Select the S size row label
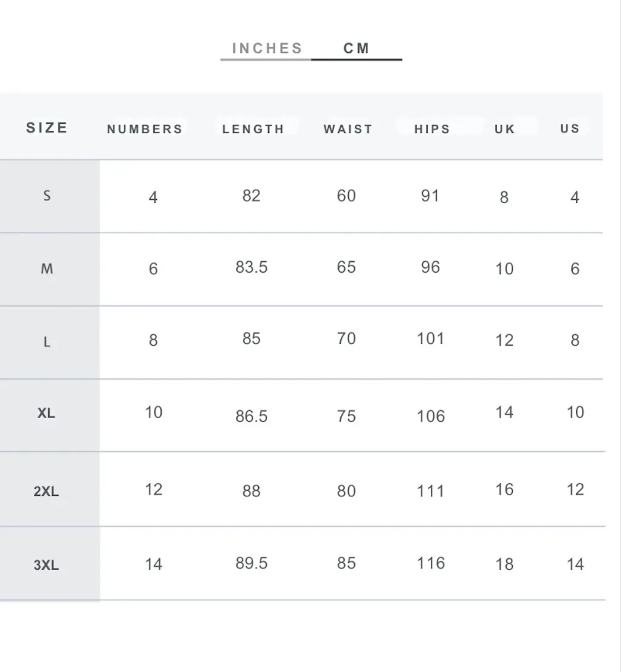The image size is (621, 672). [x=47, y=196]
